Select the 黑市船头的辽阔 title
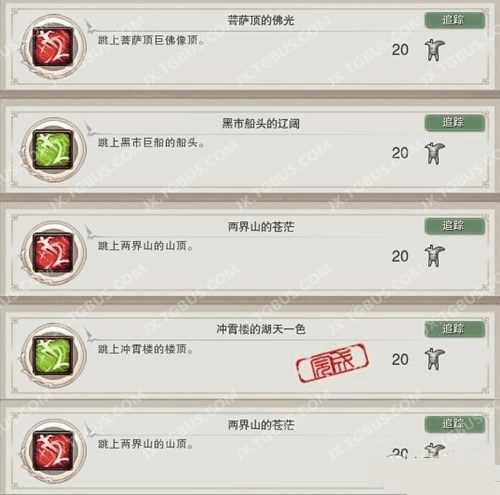The width and height of the screenshot is (500, 495). 261,123
